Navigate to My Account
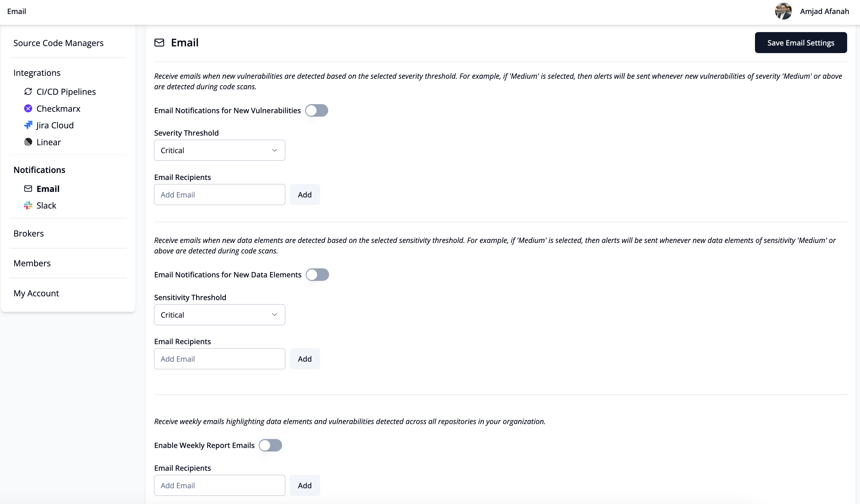This screenshot has width=860, height=504. (x=36, y=293)
